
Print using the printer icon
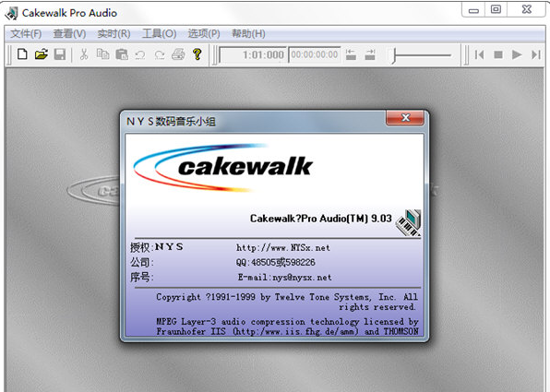pos(178,54)
